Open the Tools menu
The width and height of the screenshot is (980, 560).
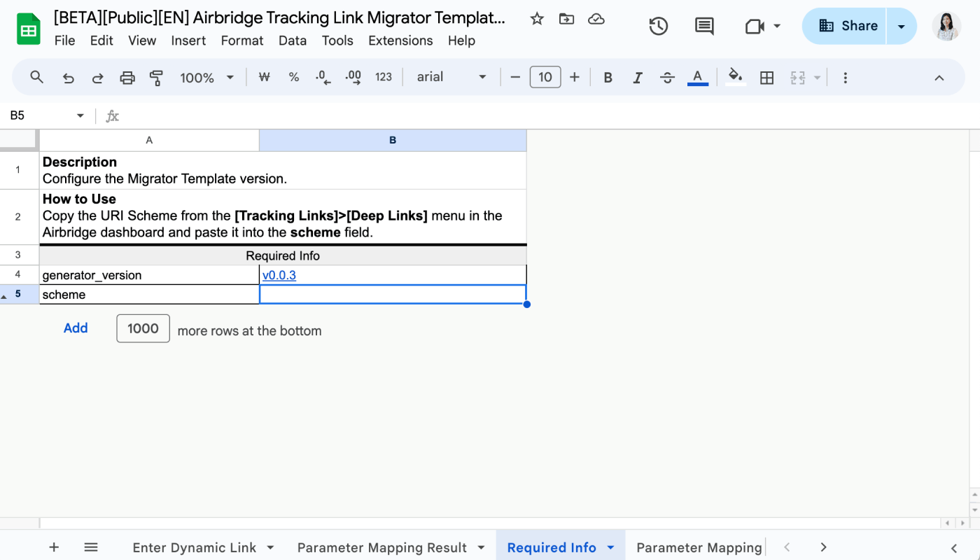click(x=337, y=41)
